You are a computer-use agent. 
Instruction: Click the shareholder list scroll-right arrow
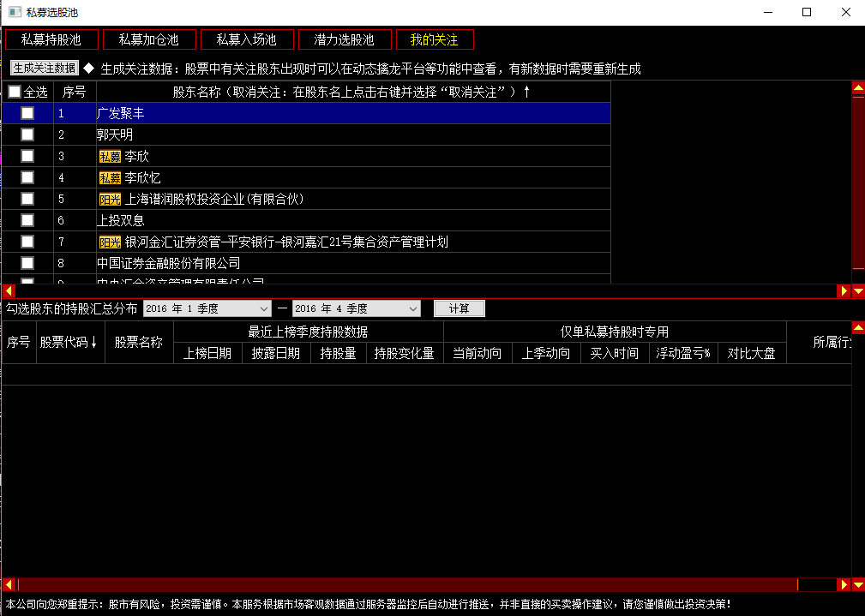coord(844,291)
